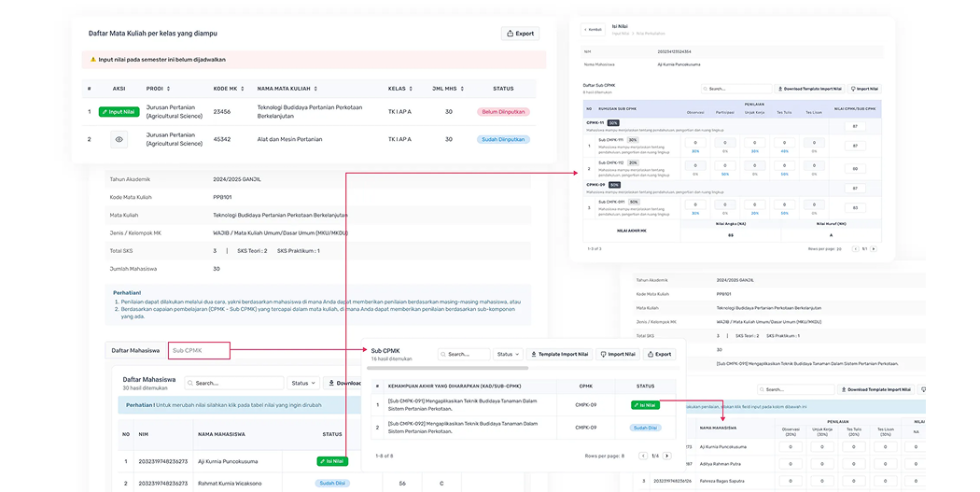The width and height of the screenshot is (980, 492).
Task: Open rows per page selector in Sub CPMK popup
Action: [605, 456]
